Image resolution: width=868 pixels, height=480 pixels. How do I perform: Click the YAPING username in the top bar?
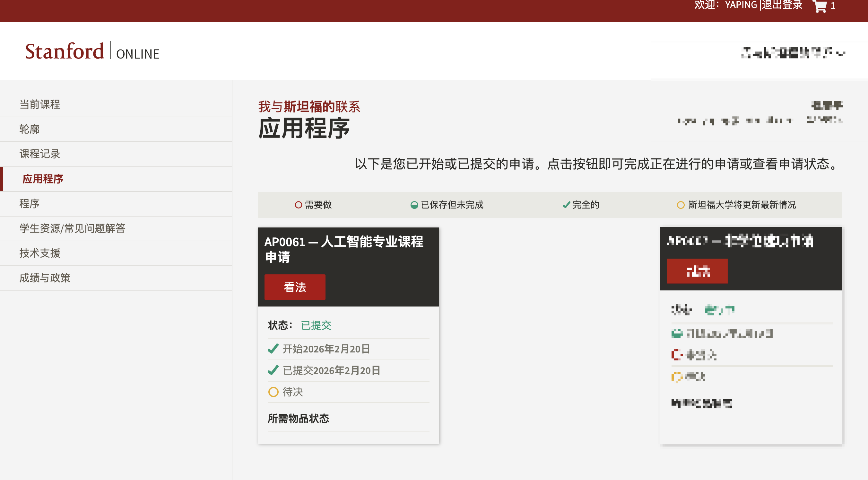[x=741, y=5]
